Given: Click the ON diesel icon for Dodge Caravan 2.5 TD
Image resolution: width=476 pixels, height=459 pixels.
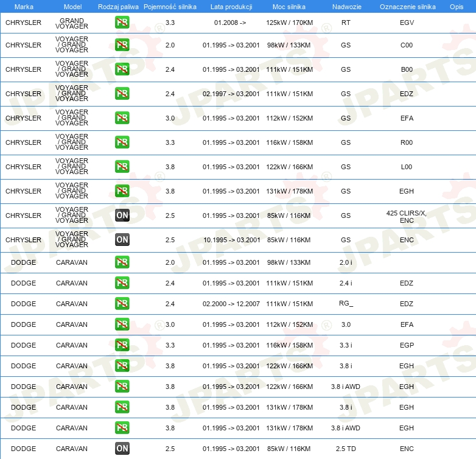Looking at the screenshot, I should click(x=122, y=449).
